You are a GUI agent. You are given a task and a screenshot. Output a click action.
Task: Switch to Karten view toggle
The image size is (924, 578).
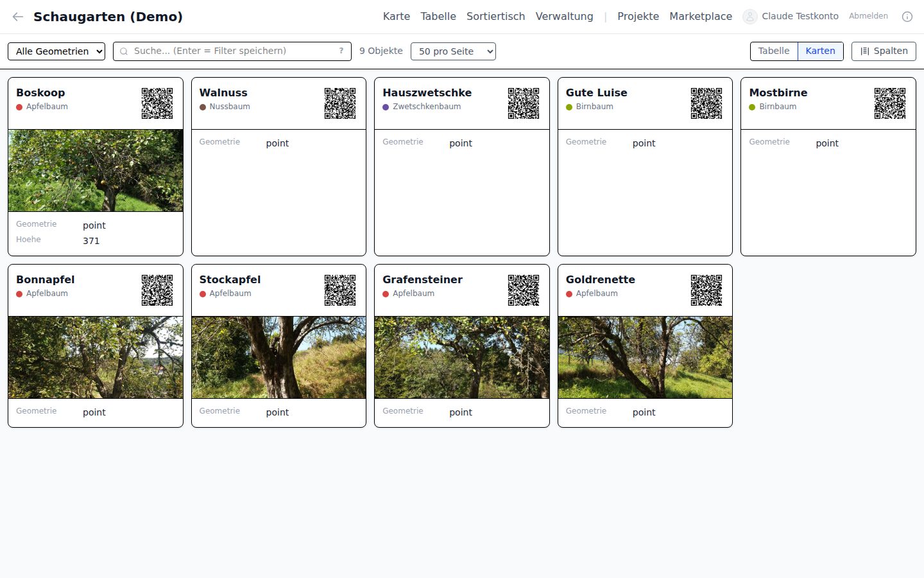click(821, 51)
